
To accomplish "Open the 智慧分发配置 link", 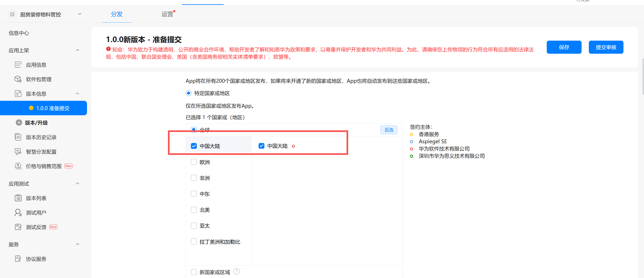I will point(41,152).
